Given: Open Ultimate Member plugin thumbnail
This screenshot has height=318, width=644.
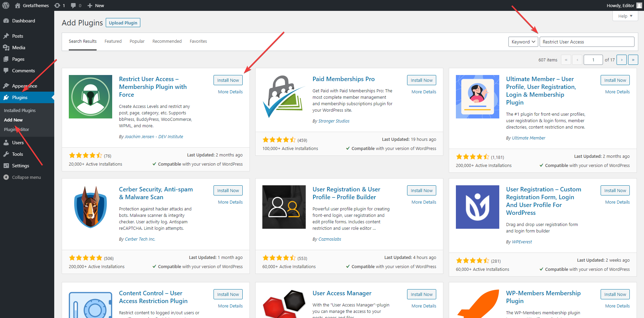Looking at the screenshot, I should point(478,97).
